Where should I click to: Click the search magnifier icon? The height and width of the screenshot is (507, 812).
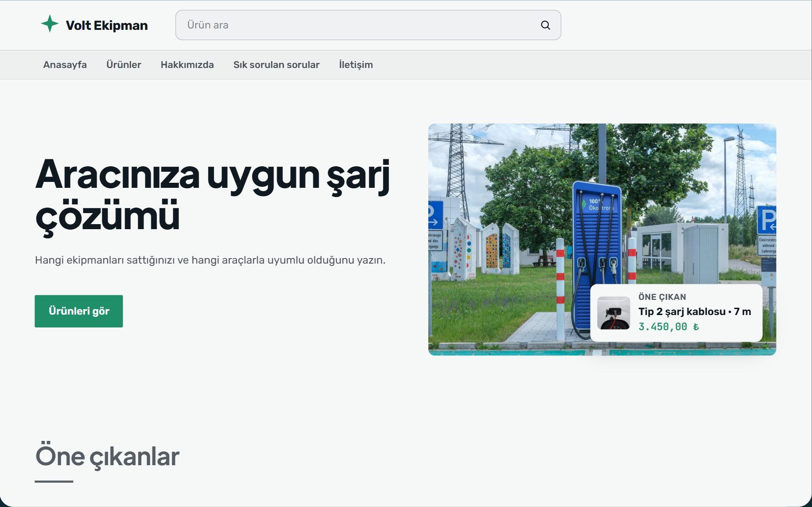click(x=545, y=25)
